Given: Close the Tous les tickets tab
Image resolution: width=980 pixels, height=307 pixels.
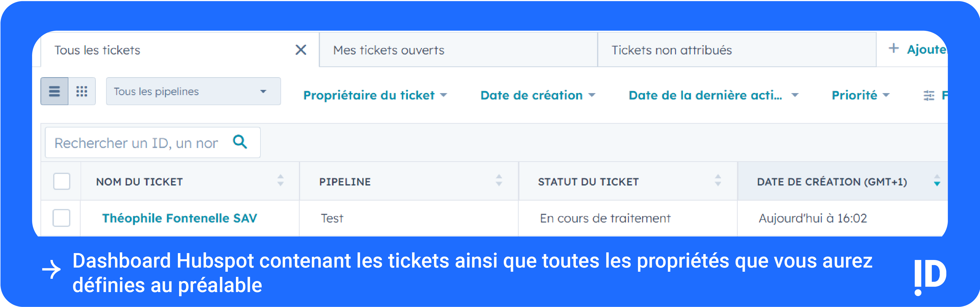Looking at the screenshot, I should point(301,50).
